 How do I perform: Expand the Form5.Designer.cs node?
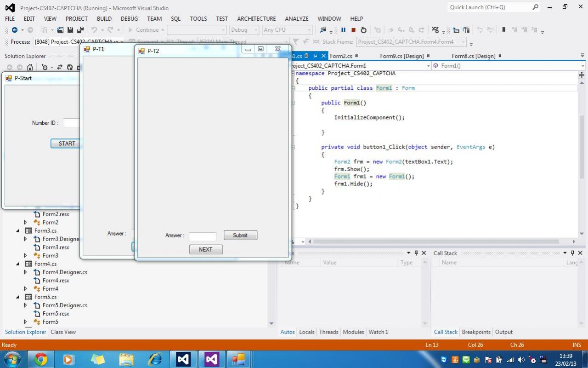coord(26,305)
